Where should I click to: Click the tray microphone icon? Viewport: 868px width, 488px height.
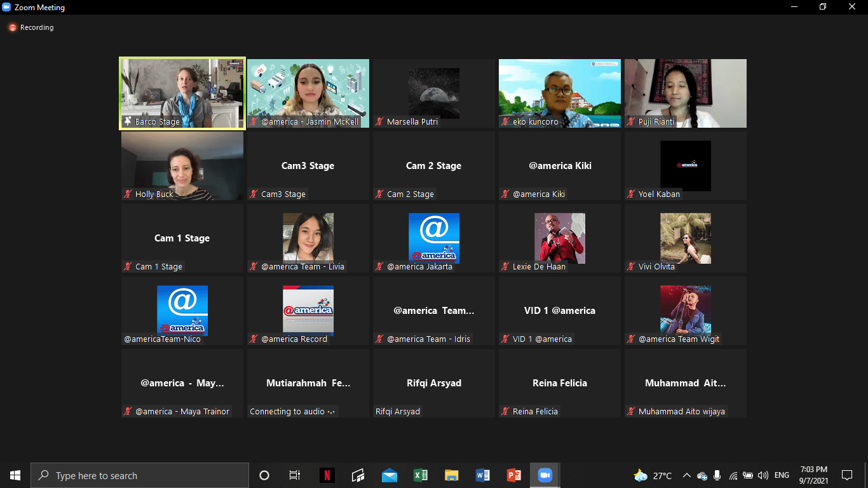click(717, 475)
